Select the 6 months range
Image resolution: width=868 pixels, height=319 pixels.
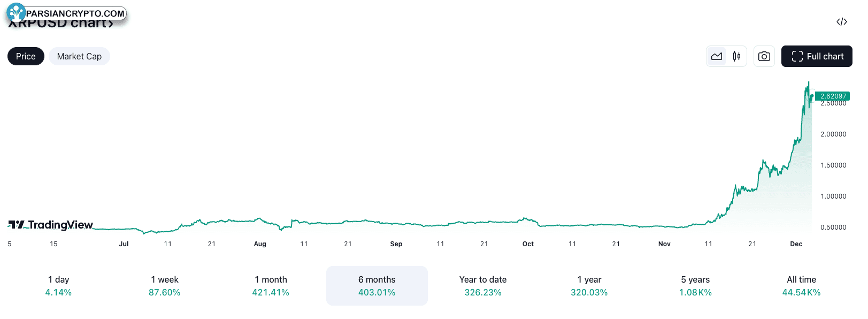pyautogui.click(x=377, y=286)
